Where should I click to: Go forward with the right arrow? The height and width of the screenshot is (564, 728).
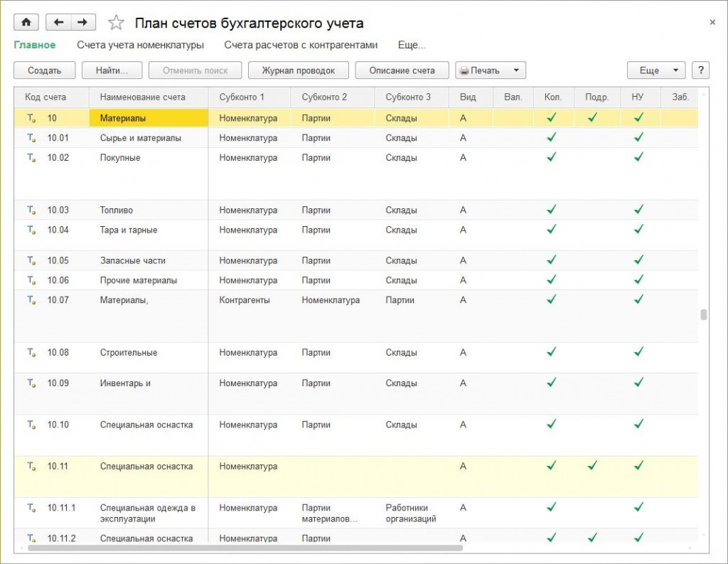click(x=82, y=23)
